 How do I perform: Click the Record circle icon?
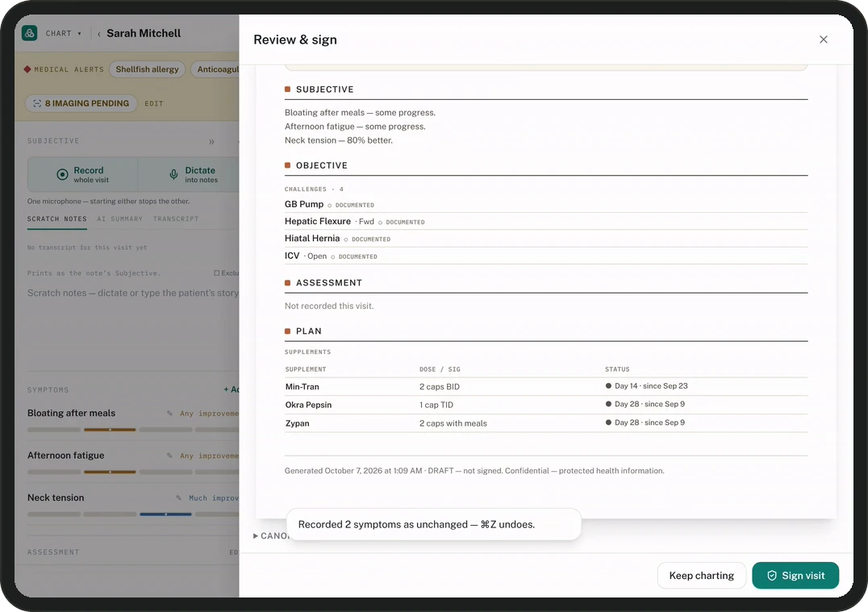tap(62, 174)
